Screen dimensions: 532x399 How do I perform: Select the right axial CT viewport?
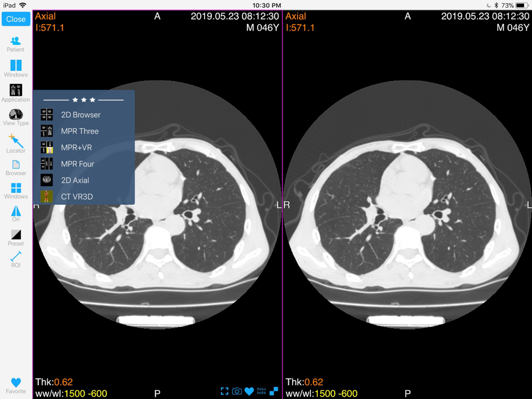click(407, 204)
